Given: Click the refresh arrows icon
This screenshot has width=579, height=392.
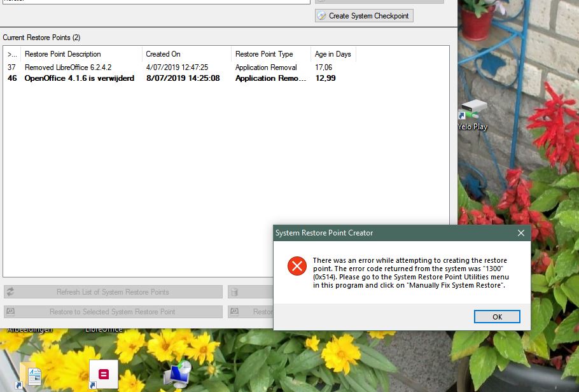Looking at the screenshot, I should [10, 292].
